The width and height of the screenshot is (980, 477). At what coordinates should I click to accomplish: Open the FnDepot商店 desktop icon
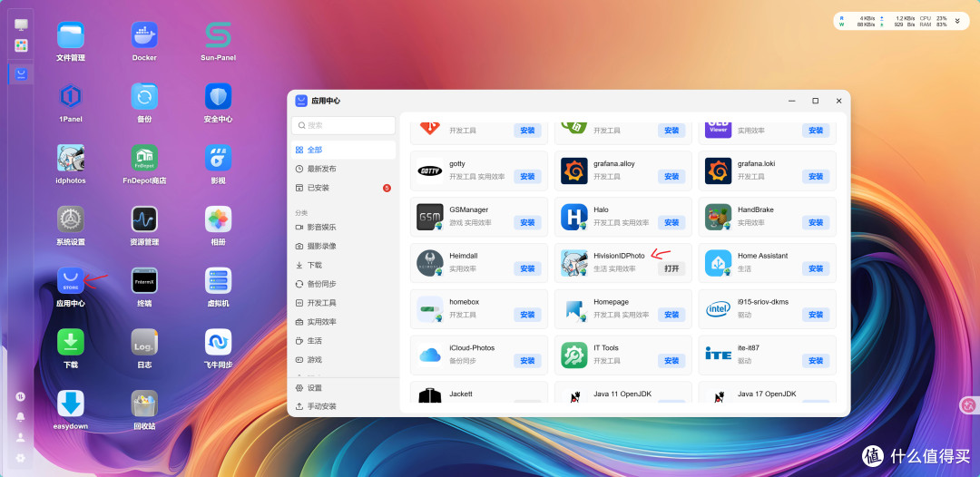[x=144, y=158]
